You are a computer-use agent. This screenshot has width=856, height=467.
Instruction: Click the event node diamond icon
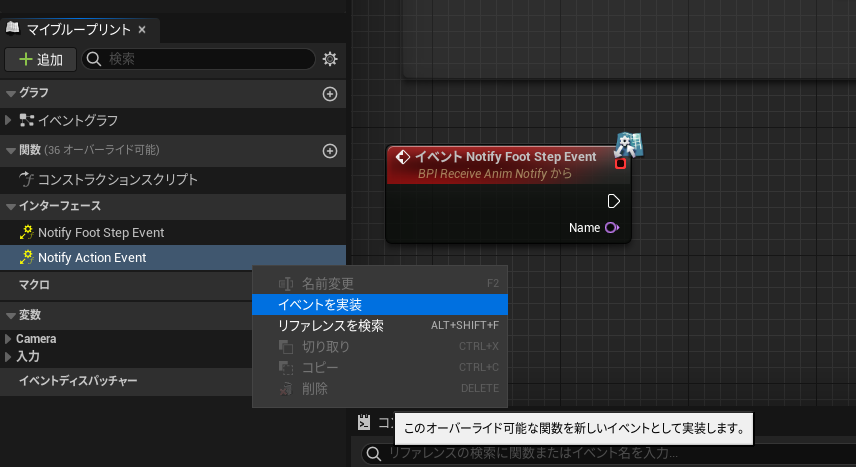click(403, 157)
